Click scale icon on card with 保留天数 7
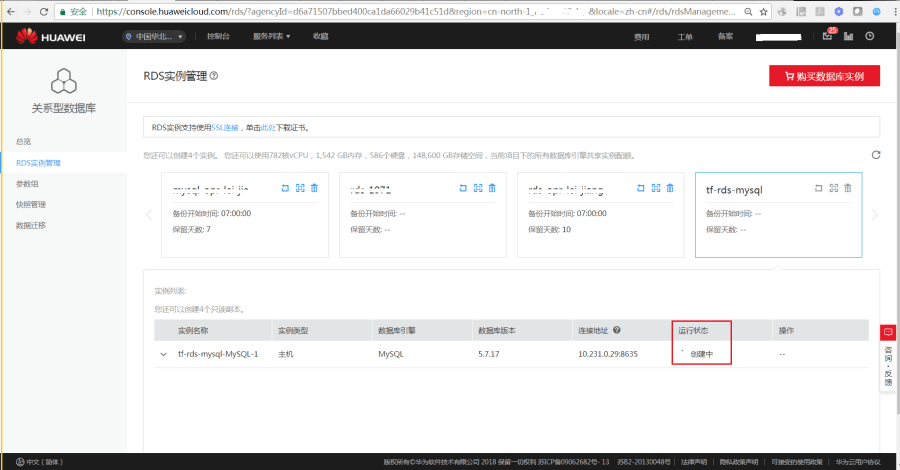900x470 pixels. pos(300,188)
